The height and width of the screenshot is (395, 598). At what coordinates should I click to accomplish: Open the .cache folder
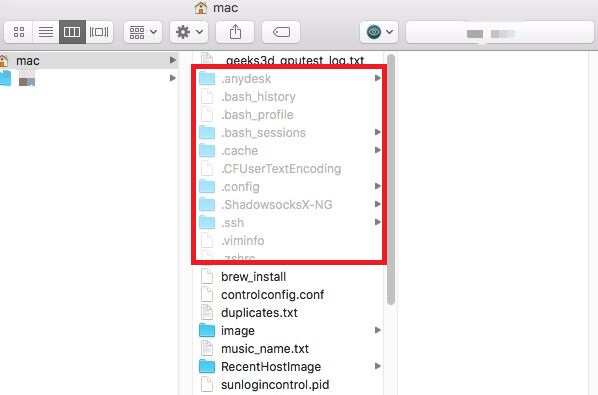[x=288, y=150]
